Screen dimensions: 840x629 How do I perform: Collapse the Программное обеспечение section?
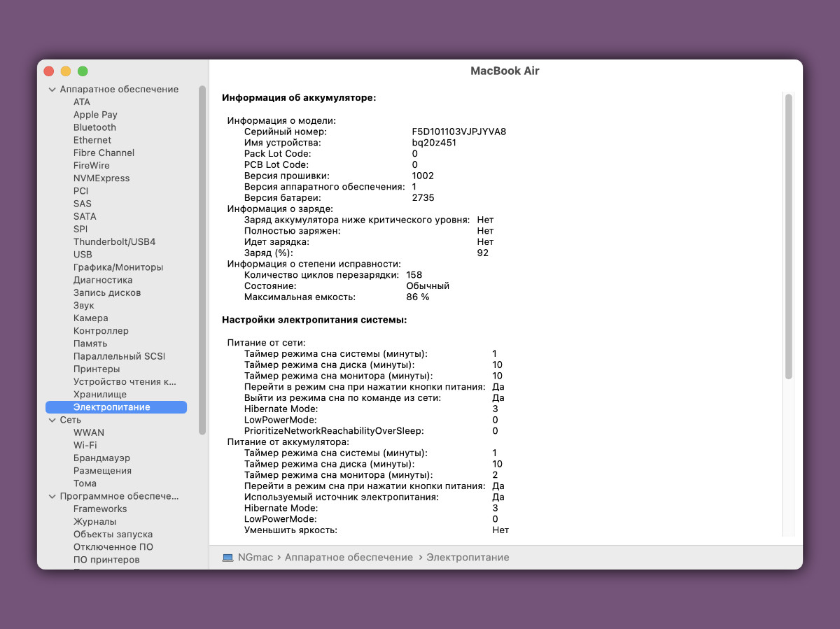tap(52, 496)
